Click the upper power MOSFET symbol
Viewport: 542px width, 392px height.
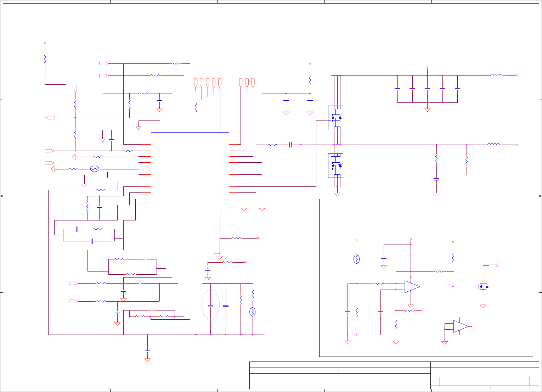[335, 118]
